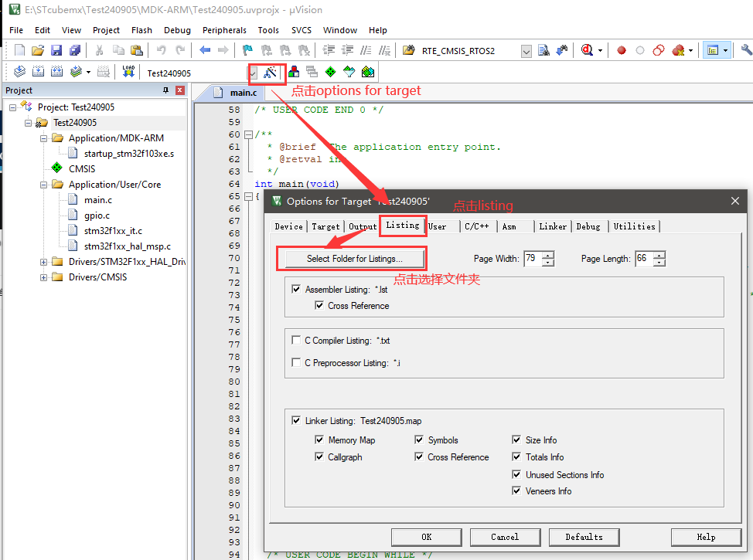The height and width of the screenshot is (560, 753).
Task: Increase Page Width with the up stepper
Action: click(548, 255)
